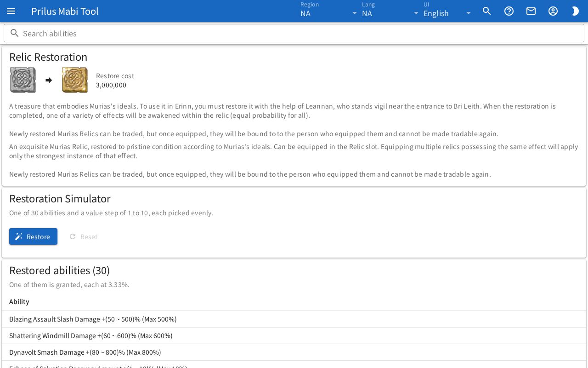Click the search magnifier icon in header
This screenshot has width=588, height=368.
(487, 11)
